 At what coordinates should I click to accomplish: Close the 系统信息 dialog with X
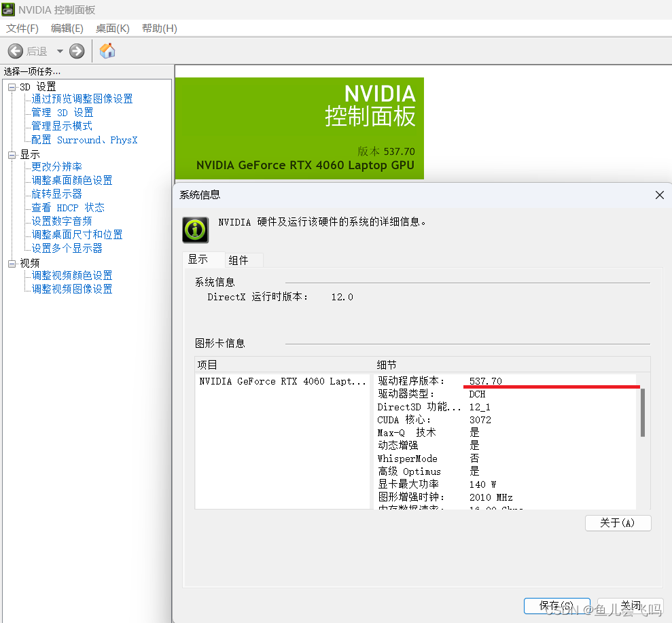660,196
